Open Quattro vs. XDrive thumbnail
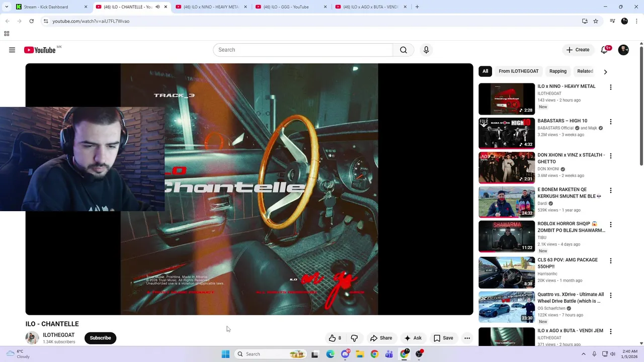 (507, 307)
